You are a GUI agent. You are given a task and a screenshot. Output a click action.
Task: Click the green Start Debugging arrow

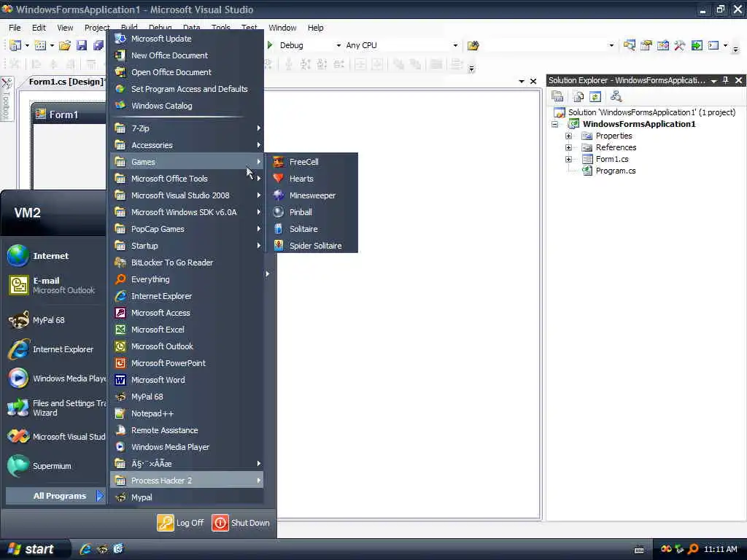pyautogui.click(x=270, y=45)
